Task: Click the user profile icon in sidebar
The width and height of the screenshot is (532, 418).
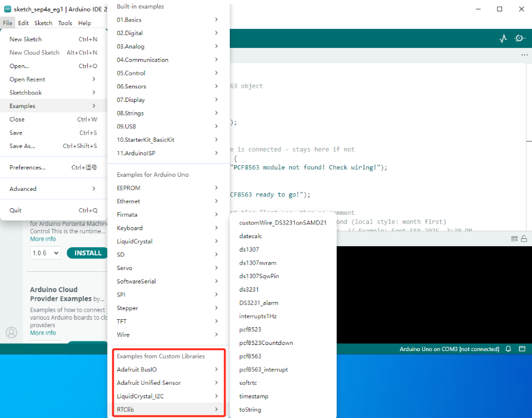Action: tap(11, 332)
